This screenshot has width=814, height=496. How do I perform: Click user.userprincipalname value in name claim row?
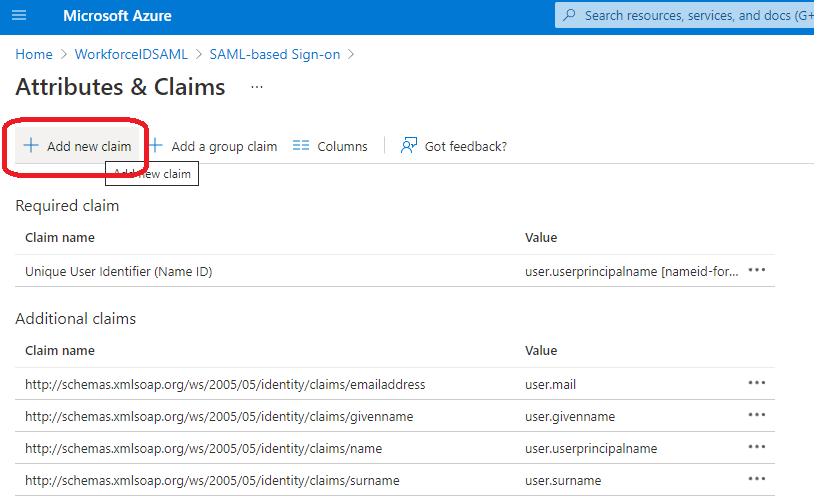[591, 449]
